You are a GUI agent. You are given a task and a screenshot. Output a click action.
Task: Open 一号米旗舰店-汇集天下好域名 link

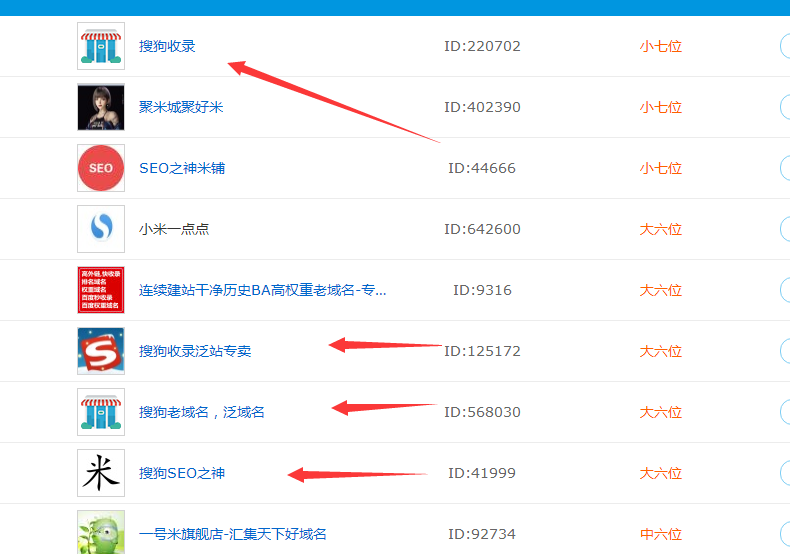click(x=233, y=533)
